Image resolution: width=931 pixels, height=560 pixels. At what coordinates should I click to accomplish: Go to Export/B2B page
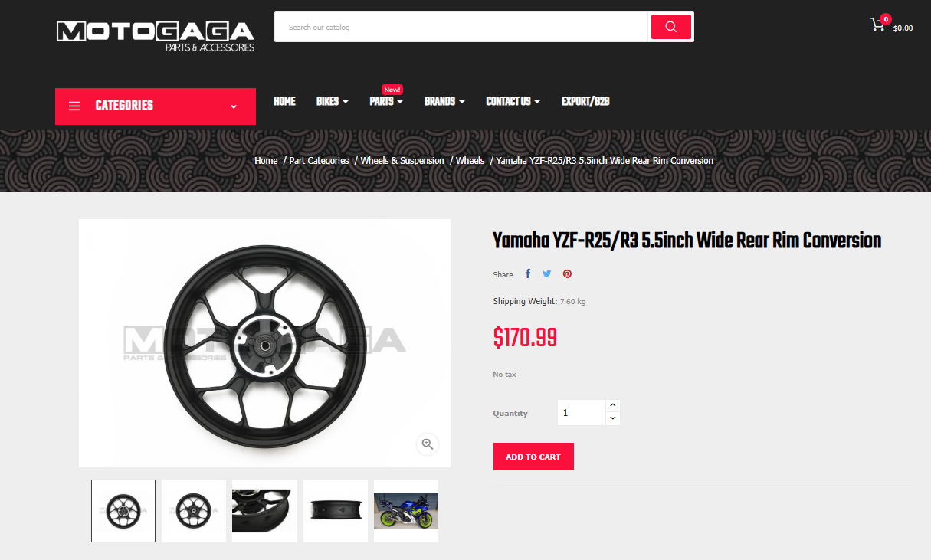coord(585,101)
